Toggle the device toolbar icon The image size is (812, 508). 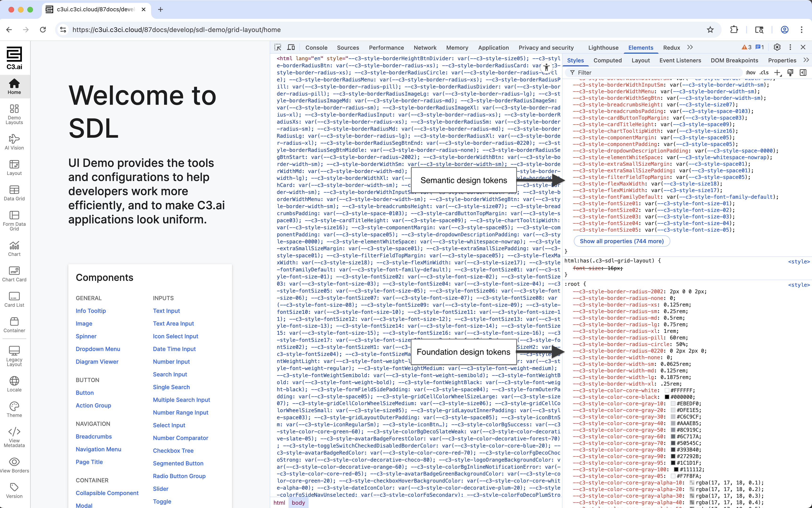tap(291, 47)
